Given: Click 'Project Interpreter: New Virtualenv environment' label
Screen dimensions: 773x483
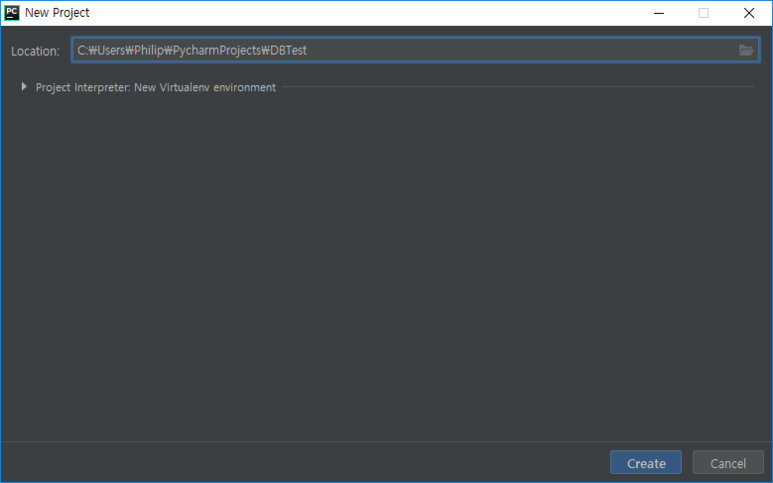Looking at the screenshot, I should click(156, 87).
